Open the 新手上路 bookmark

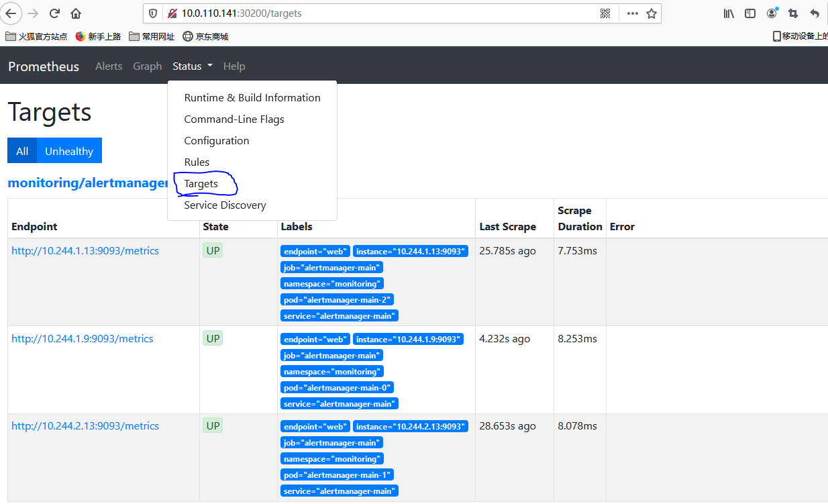coord(98,37)
